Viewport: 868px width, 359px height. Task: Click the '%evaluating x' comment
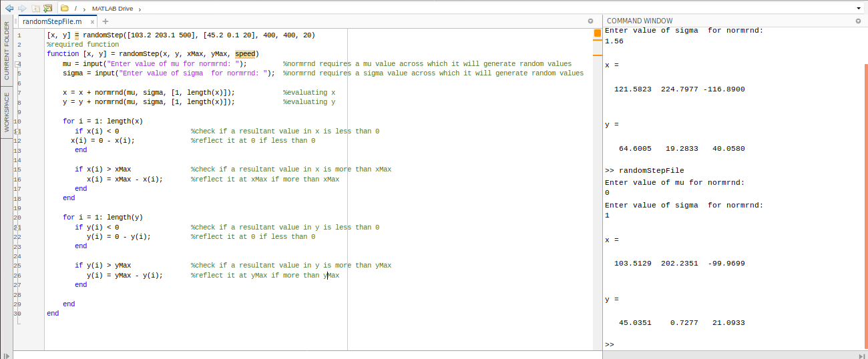pyautogui.click(x=309, y=93)
